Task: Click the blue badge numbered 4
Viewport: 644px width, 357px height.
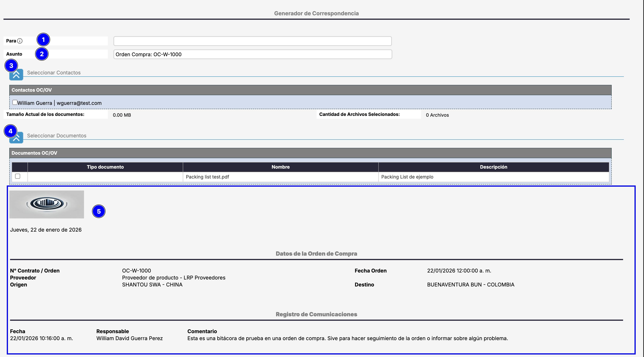Action: pos(10,131)
